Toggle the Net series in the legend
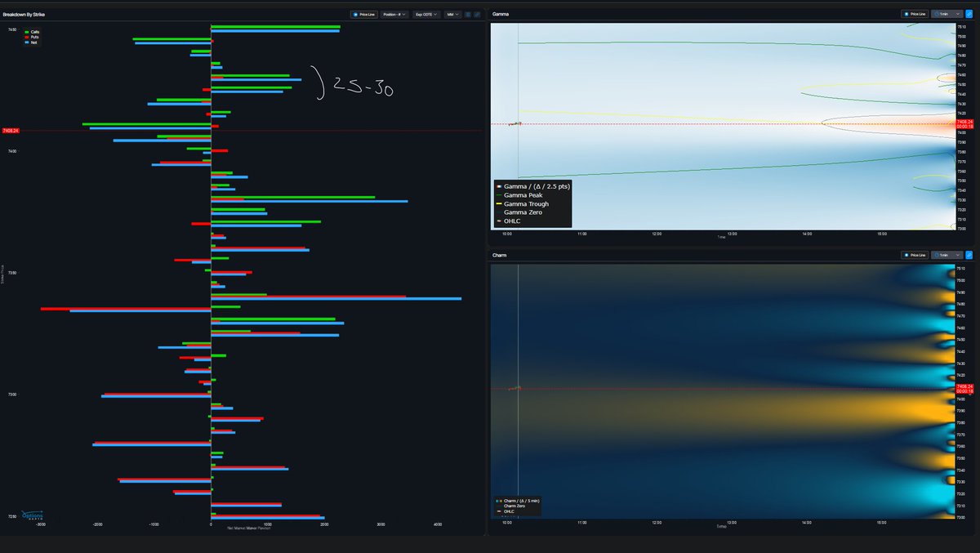This screenshot has width=980, height=553. 31,42
